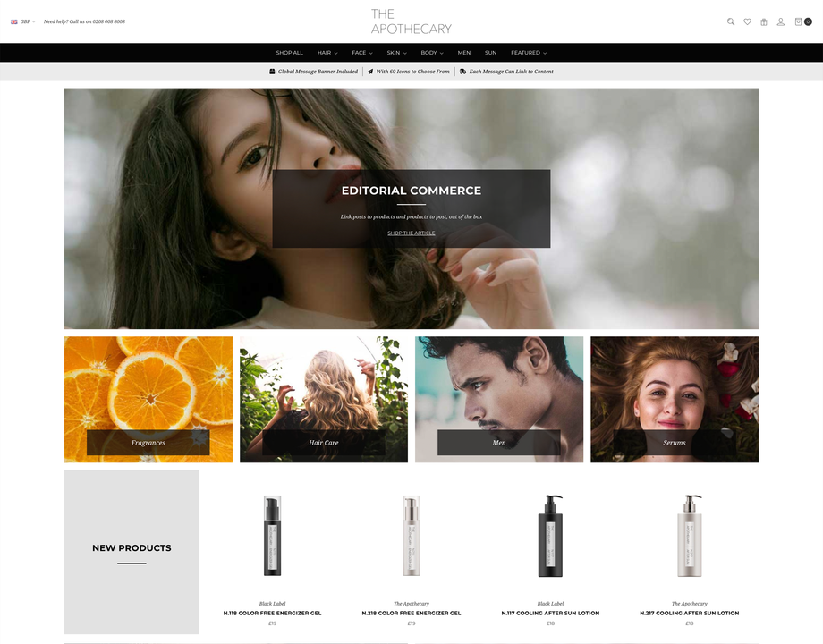Click the paper plane banner icon

[370, 72]
